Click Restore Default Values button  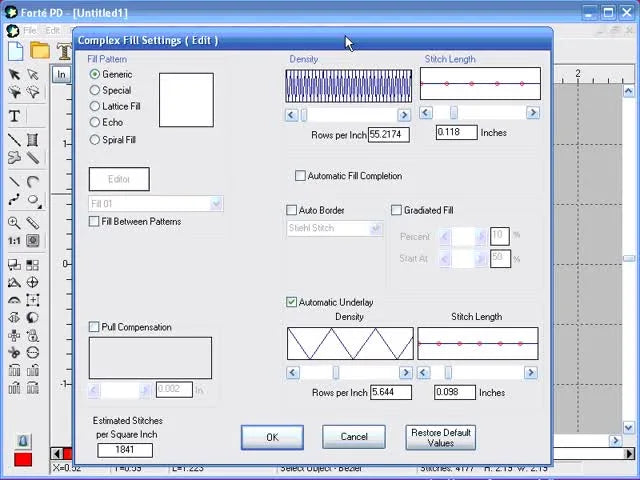pos(440,437)
